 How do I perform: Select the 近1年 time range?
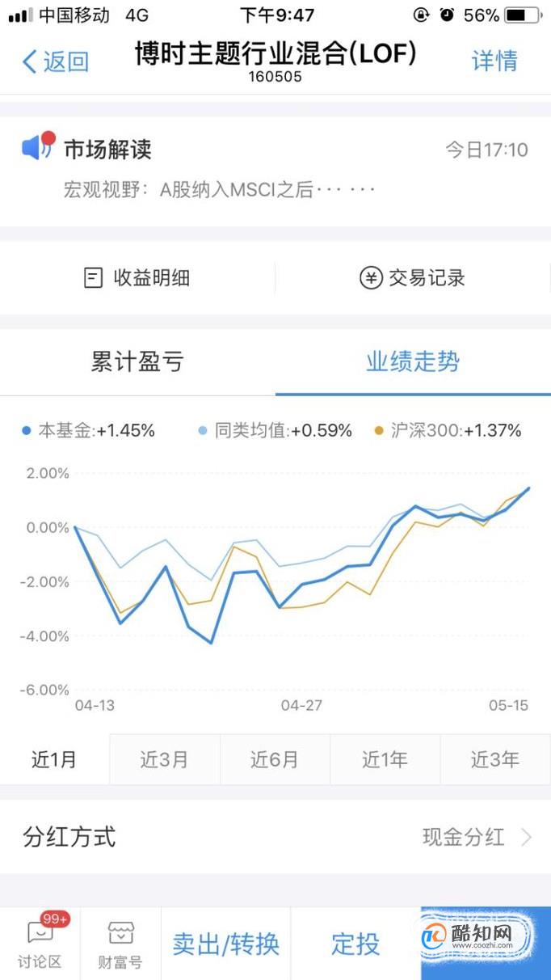click(385, 759)
